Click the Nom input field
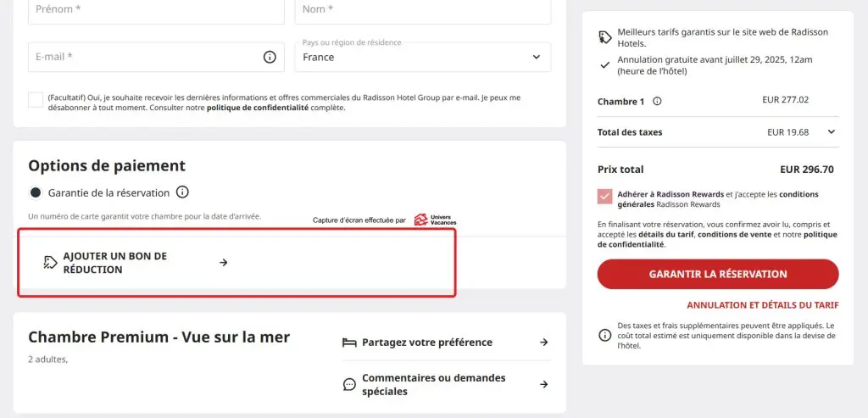This screenshot has height=418, width=868. click(422, 10)
